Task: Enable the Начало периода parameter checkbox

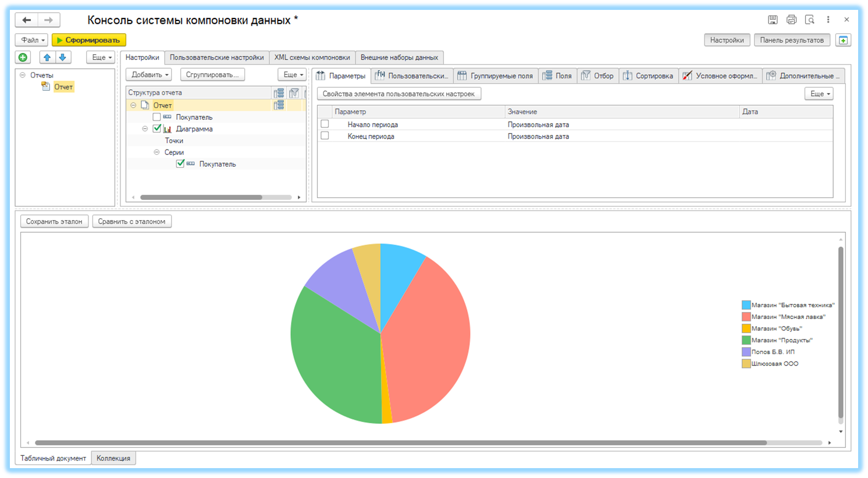Action: pyautogui.click(x=325, y=124)
